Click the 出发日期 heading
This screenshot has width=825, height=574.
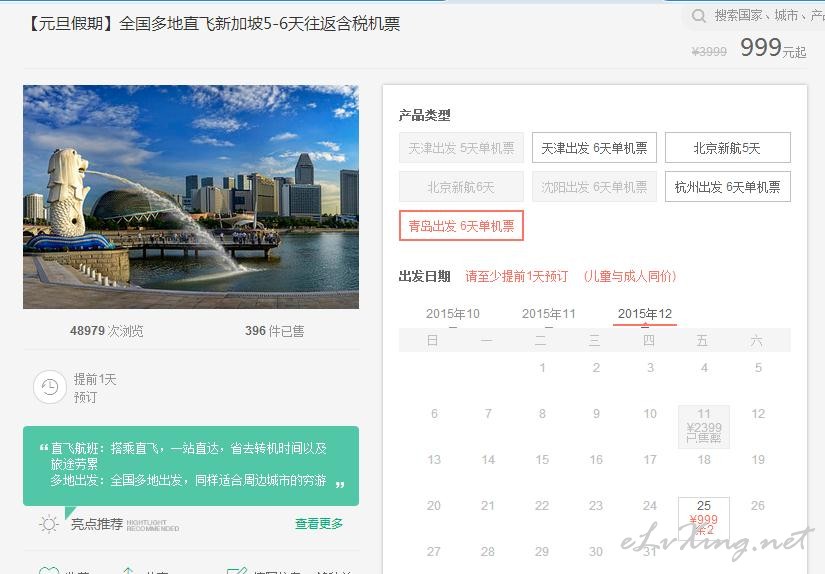pos(425,276)
